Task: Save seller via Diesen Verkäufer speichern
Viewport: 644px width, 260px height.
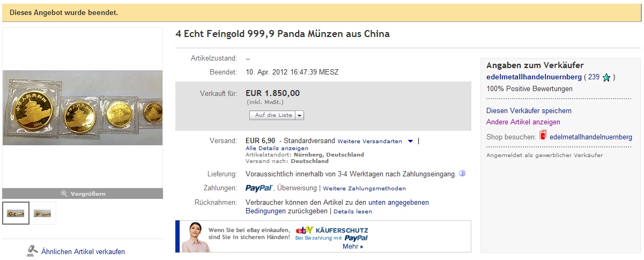Action: tap(529, 110)
